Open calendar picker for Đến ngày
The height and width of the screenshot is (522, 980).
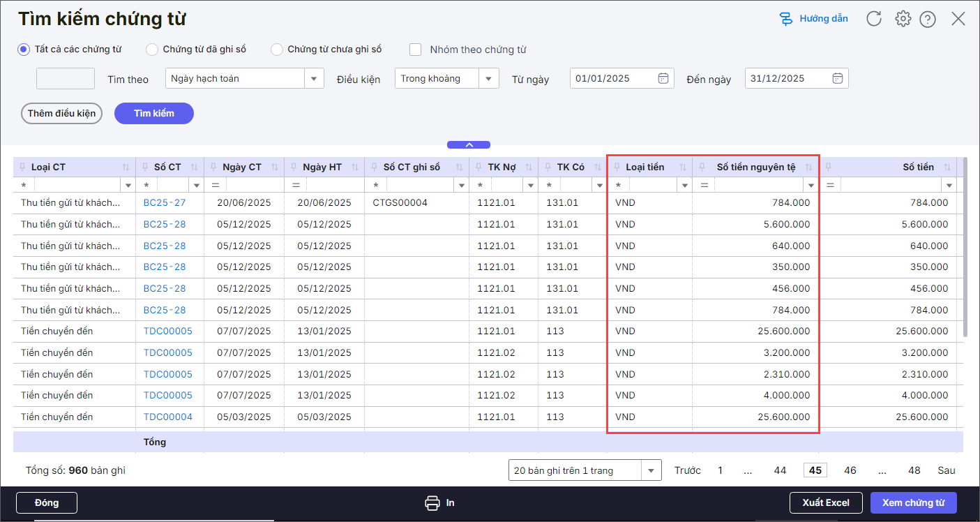click(x=838, y=78)
